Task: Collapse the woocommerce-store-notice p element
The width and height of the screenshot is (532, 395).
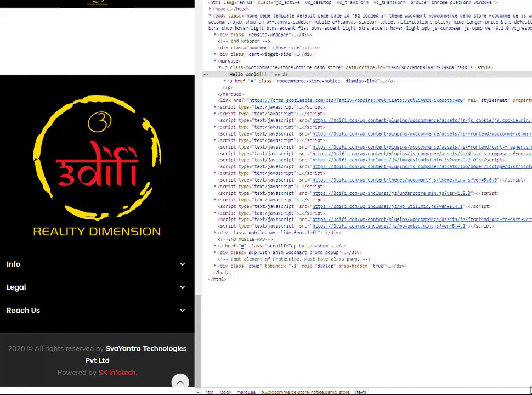Action: pyautogui.click(x=220, y=67)
